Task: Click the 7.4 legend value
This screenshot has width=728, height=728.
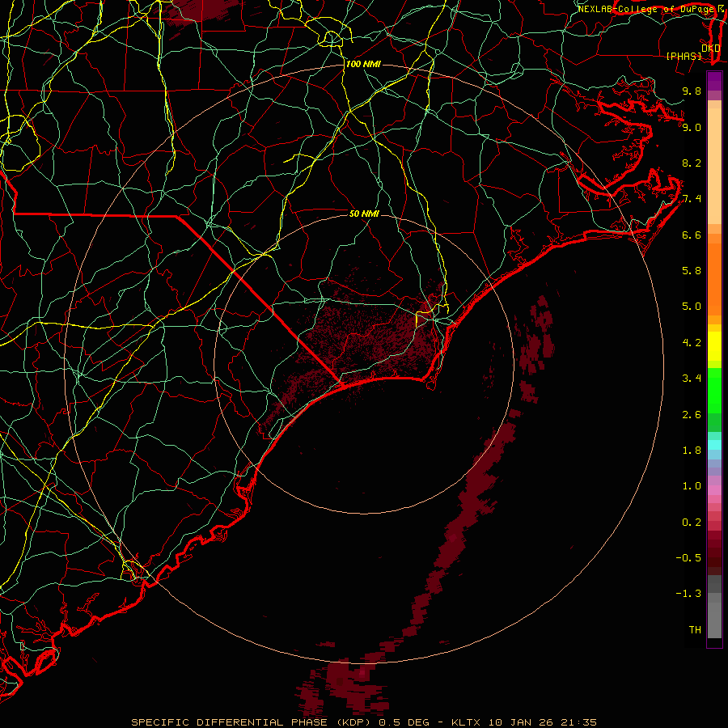Action: (692, 199)
